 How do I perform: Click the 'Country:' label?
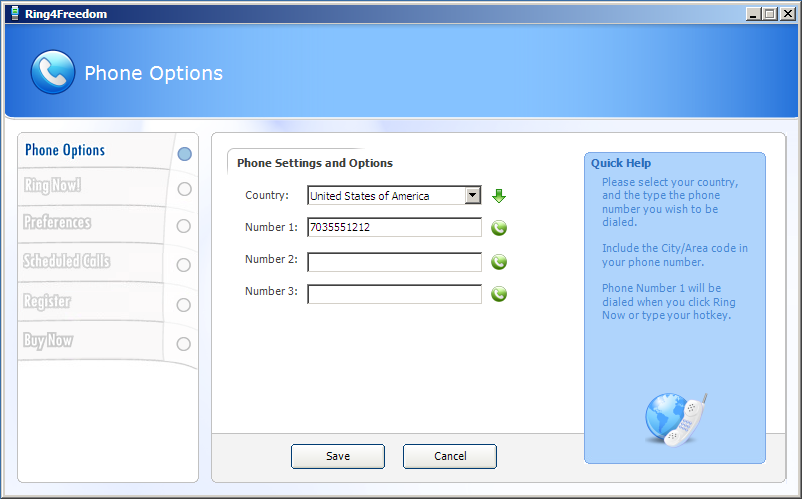(267, 195)
